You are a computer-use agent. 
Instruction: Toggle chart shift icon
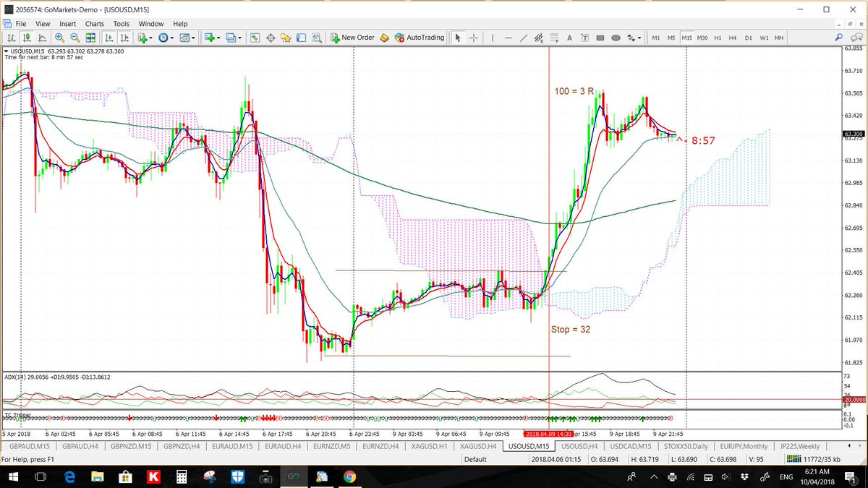pos(124,37)
